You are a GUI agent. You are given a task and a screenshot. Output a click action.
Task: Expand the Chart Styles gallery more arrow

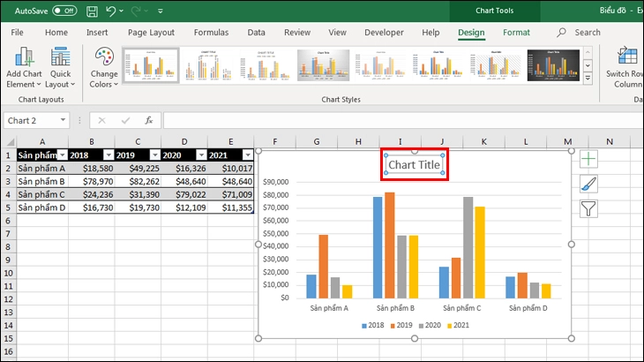point(588,79)
